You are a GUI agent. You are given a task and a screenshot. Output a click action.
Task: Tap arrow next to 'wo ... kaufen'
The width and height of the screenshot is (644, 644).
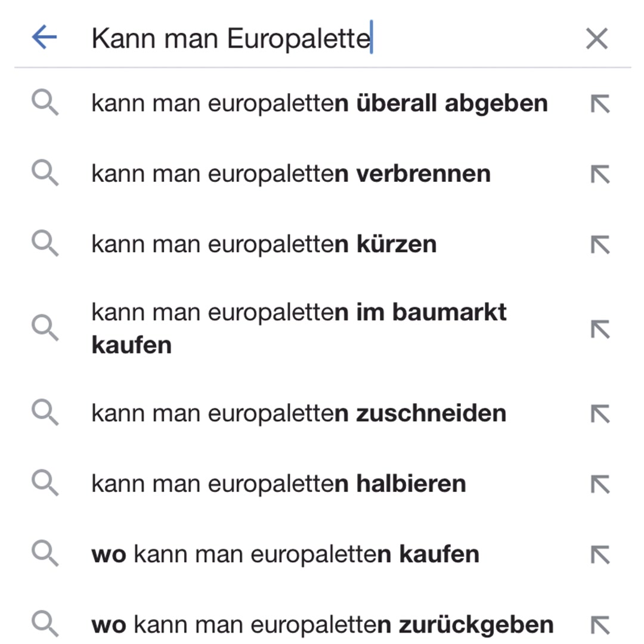pos(600,555)
